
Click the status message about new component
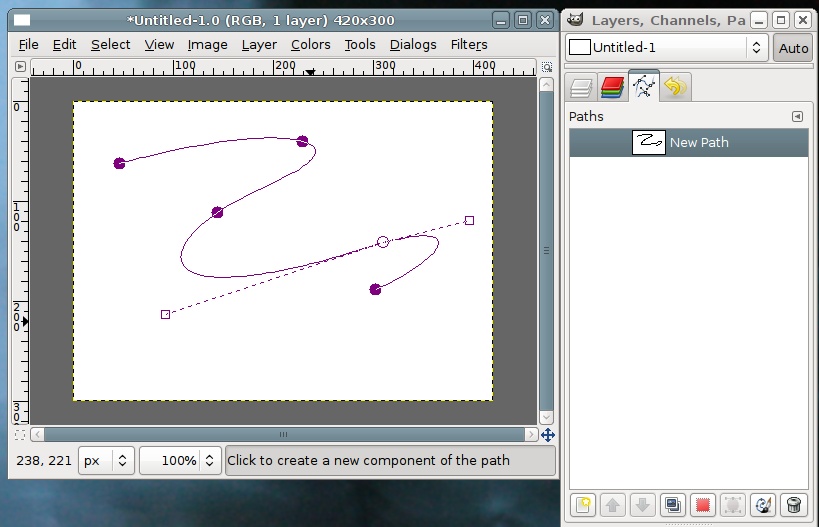click(368, 460)
